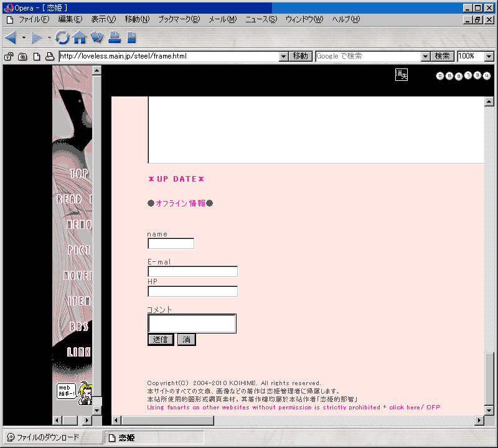This screenshot has width=498, height=448.
Task: Open the ヘルプ(H) menu
Action: point(346,20)
